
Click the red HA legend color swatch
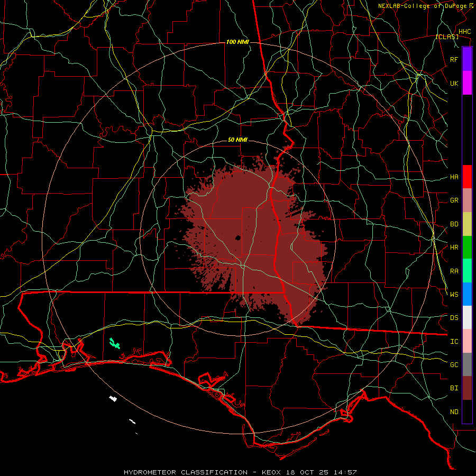467,177
